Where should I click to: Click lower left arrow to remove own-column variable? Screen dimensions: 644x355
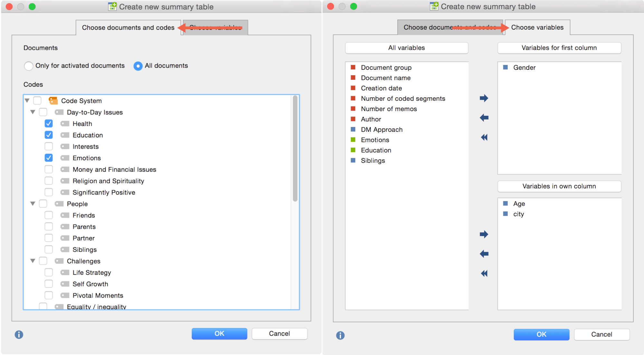(484, 254)
